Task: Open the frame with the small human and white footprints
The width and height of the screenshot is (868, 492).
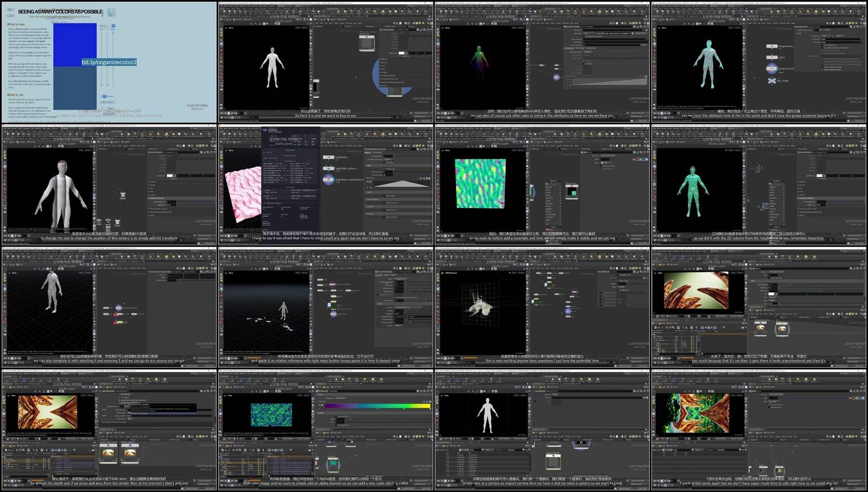Action: click(325, 307)
